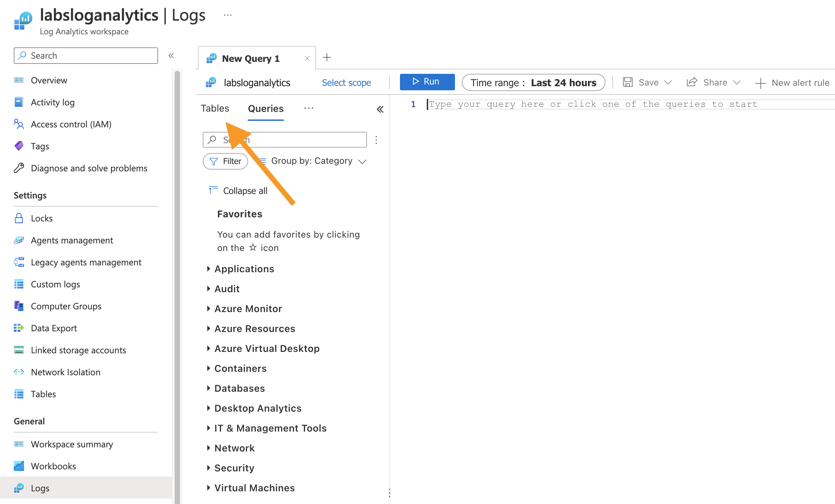Click the Collapse all icon
835x504 pixels.
(213, 190)
